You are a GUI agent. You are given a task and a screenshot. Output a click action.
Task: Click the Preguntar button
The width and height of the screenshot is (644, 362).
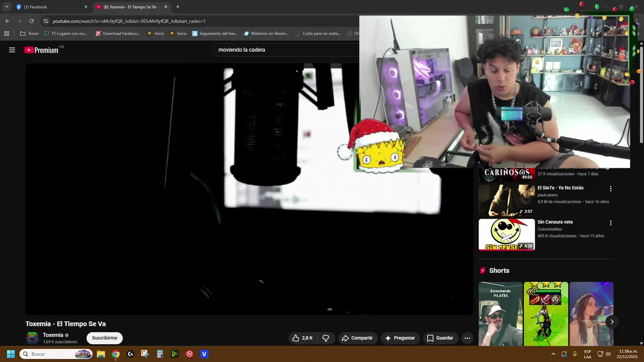click(x=400, y=338)
